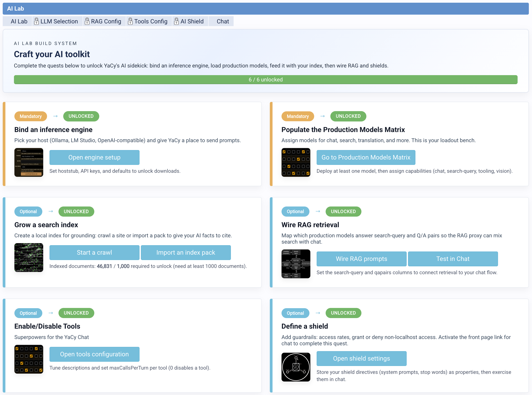
Task: Start a crawl for the index
Action: click(x=94, y=252)
